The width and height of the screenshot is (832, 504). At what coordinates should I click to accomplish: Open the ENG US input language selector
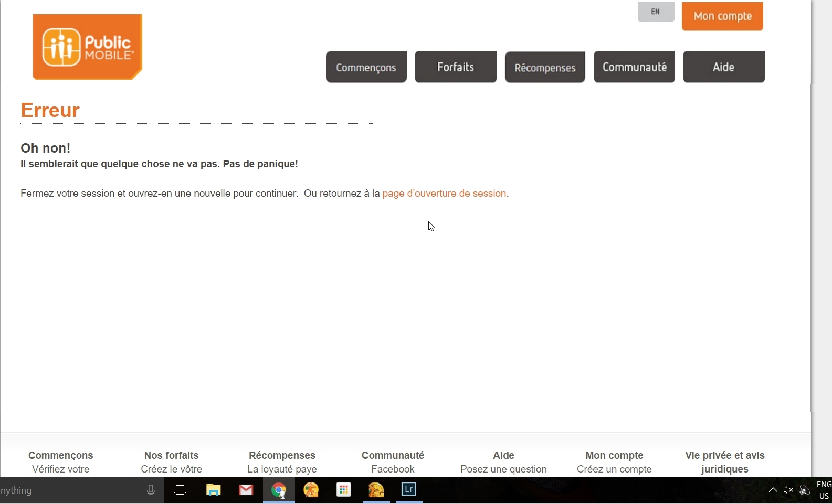pos(824,490)
